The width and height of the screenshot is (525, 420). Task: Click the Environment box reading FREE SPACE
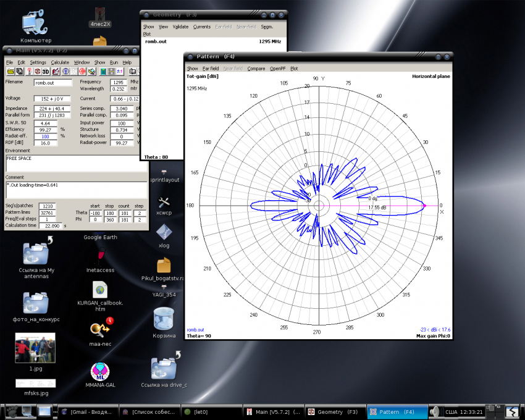tap(77, 163)
